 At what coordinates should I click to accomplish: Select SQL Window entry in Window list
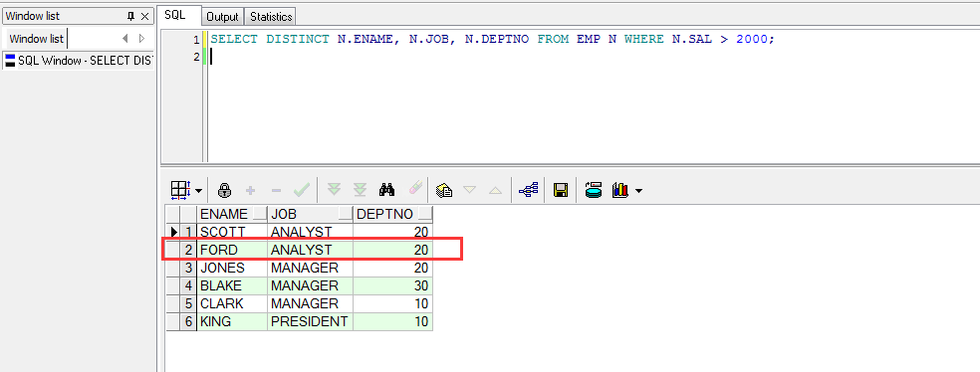tap(79, 61)
